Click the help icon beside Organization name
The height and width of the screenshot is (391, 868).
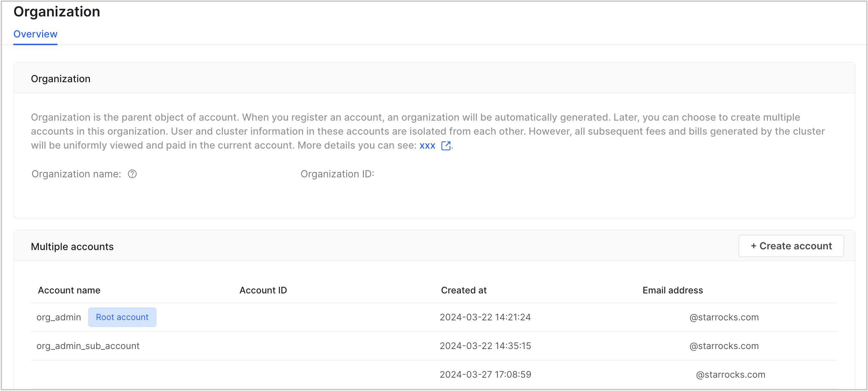coord(132,174)
